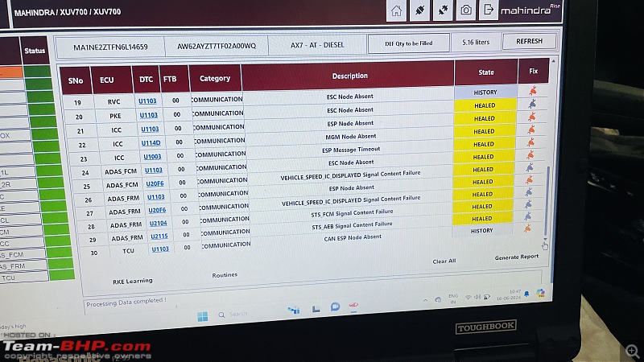Click the Description column header

click(349, 76)
